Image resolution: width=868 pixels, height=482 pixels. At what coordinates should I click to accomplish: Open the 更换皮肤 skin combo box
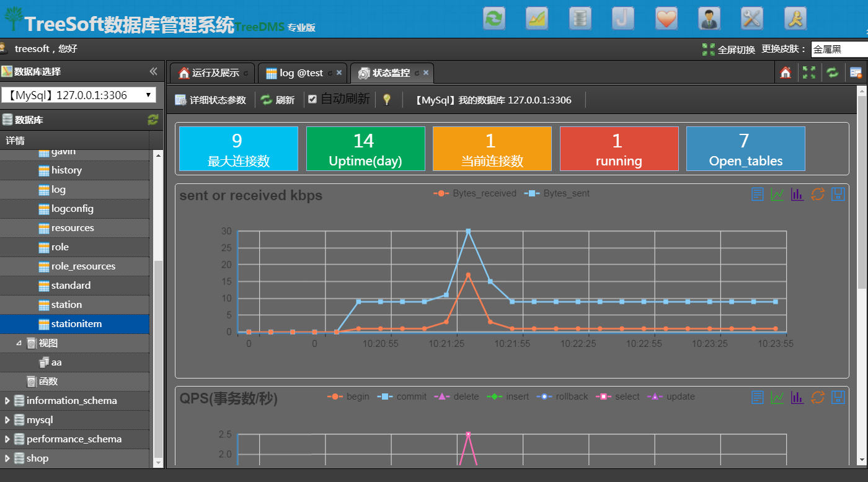(x=839, y=49)
